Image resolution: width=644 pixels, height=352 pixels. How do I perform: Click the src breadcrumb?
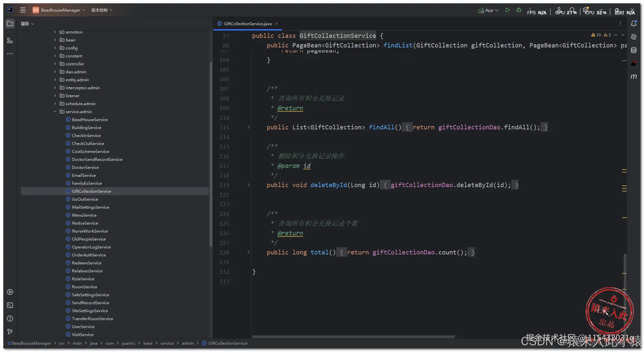(62, 343)
